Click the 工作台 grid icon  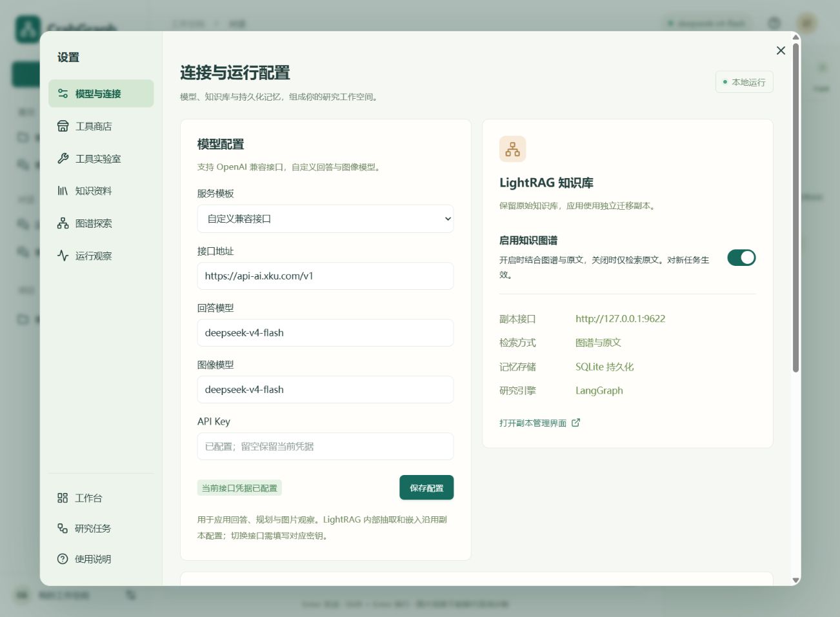pos(63,498)
